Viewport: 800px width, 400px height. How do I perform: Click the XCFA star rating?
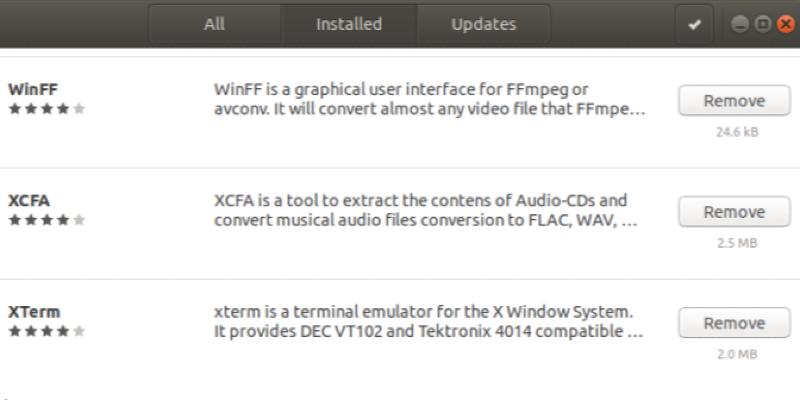46,219
